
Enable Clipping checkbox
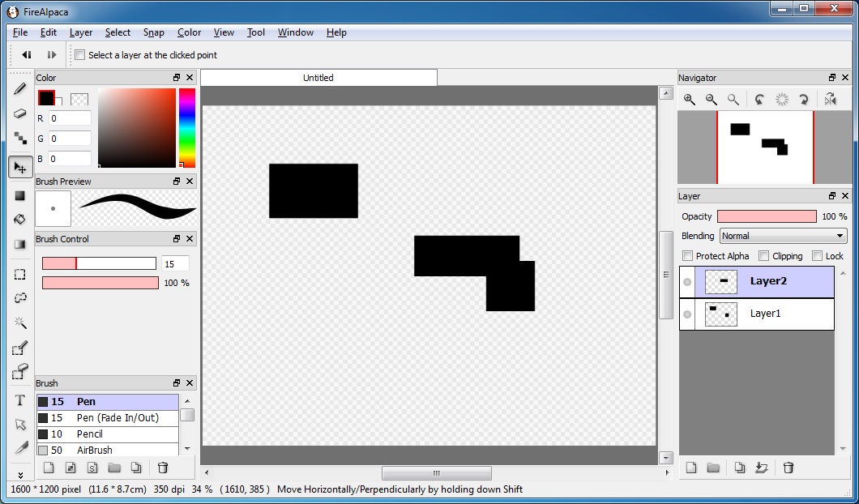pyautogui.click(x=763, y=256)
